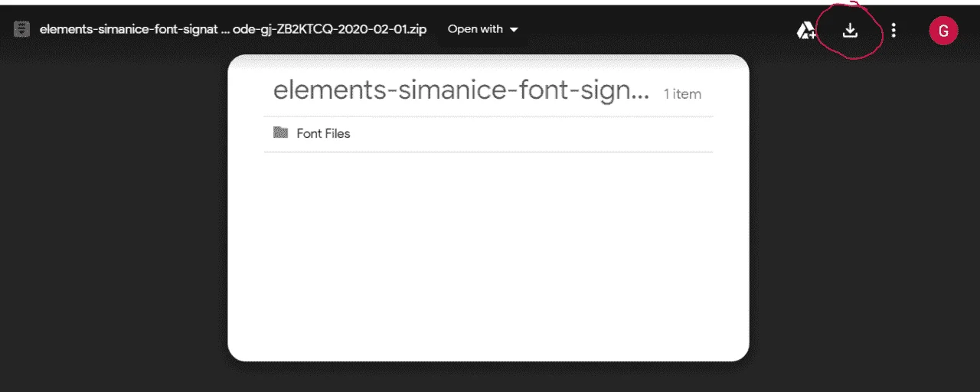The width and height of the screenshot is (980, 392).
Task: Open the Font Files folder
Action: click(488, 133)
